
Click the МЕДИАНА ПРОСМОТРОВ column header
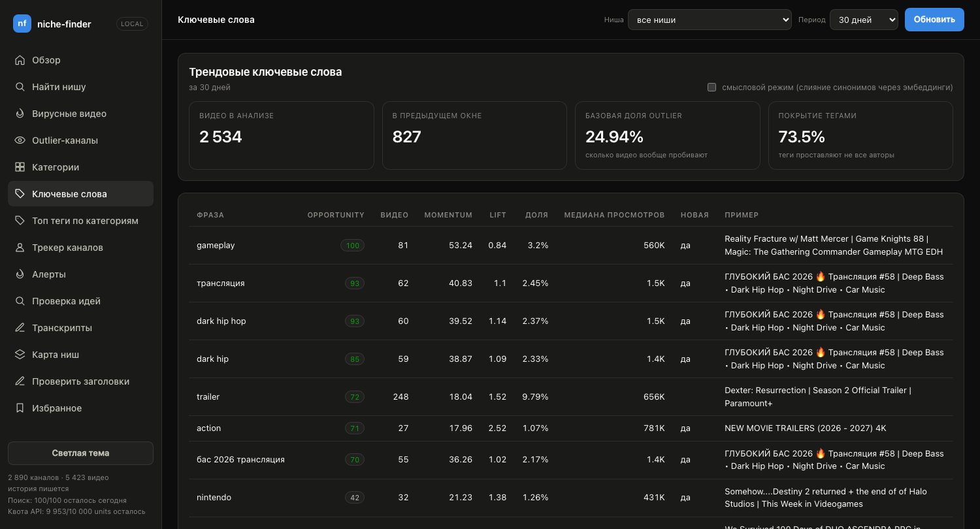[x=614, y=215]
